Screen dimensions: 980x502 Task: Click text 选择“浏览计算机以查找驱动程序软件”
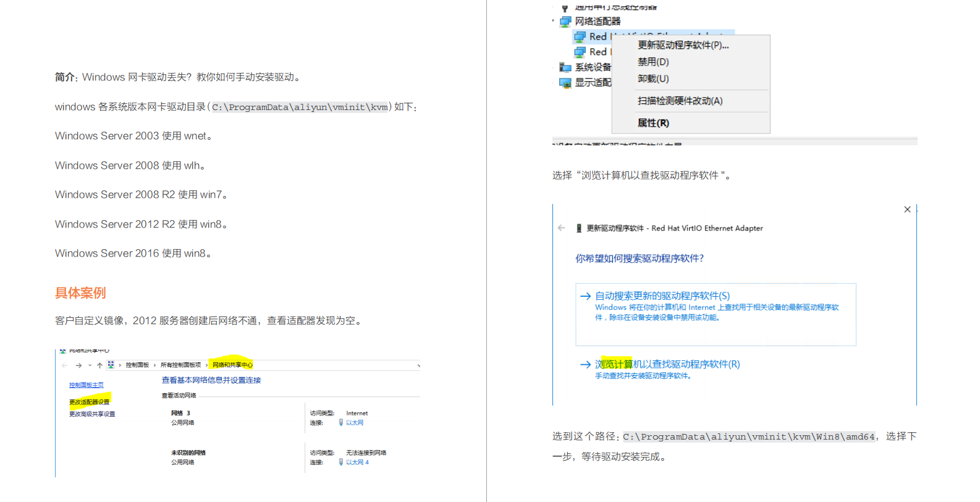641,176
